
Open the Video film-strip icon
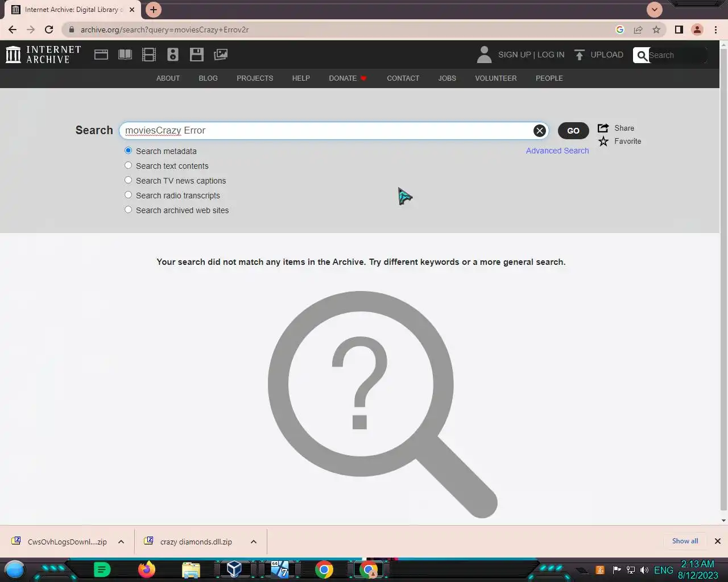point(149,55)
